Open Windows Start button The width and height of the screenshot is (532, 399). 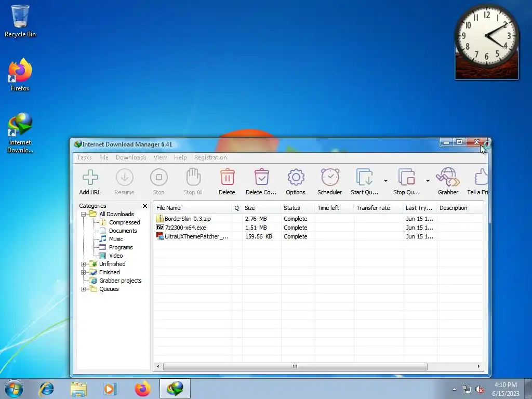click(14, 389)
